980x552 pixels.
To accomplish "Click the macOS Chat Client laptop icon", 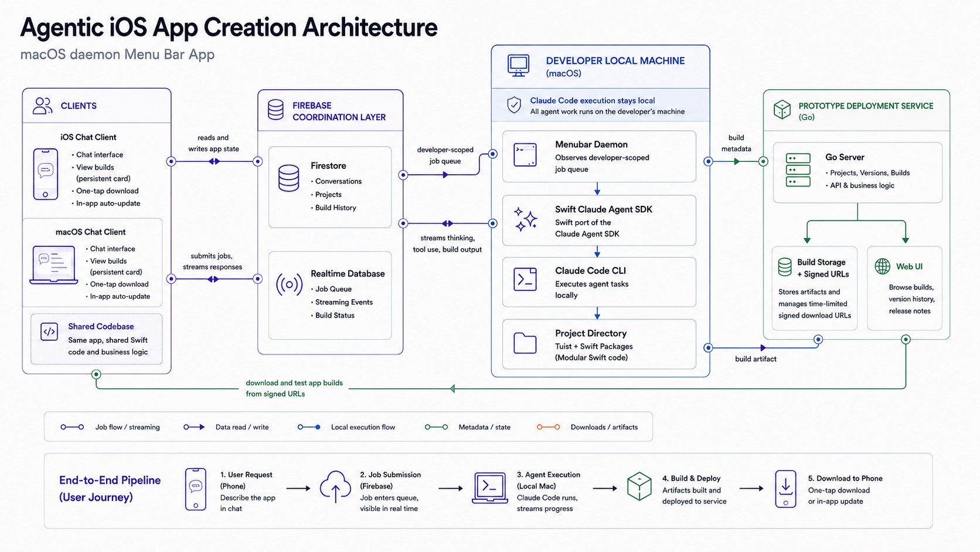I will point(54,265).
